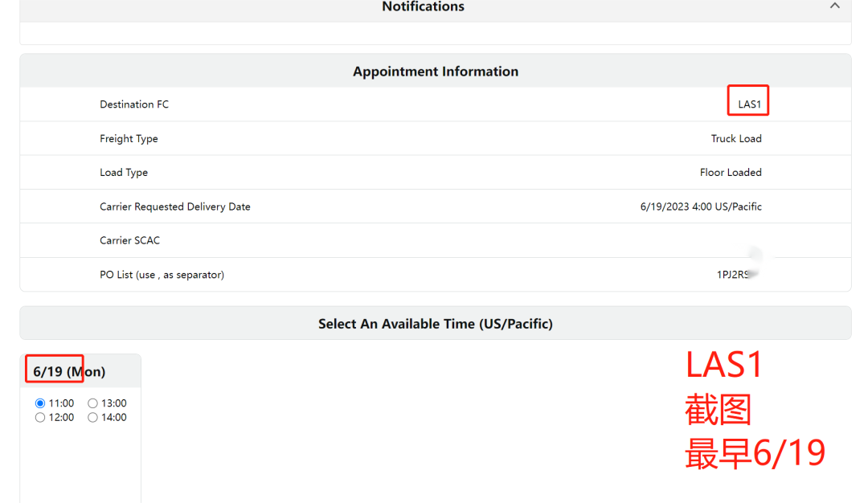Click the 1PJ2RS PO number value
The height and width of the screenshot is (503, 868).
734,275
